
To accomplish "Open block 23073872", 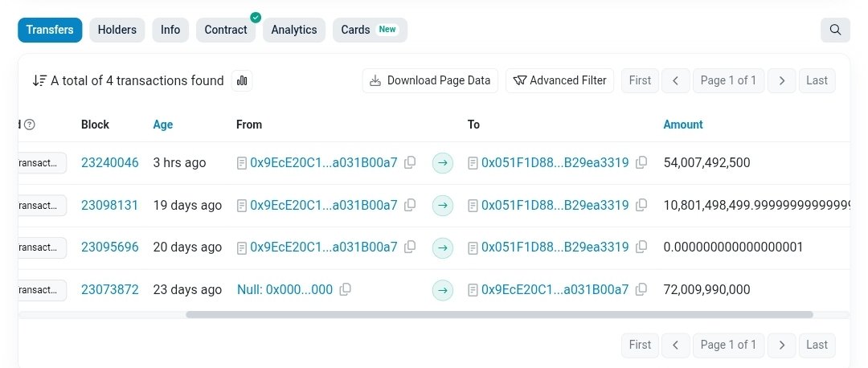I will pos(109,289).
